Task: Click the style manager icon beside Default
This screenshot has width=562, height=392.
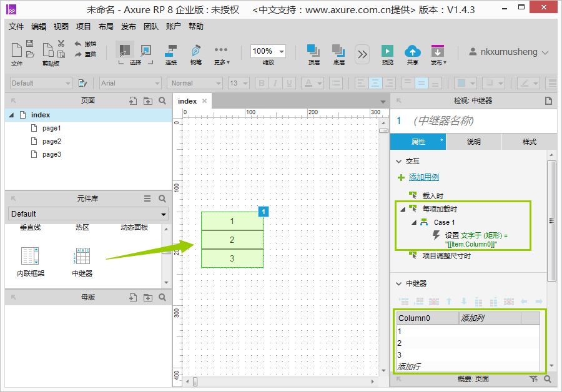Action: [x=82, y=83]
